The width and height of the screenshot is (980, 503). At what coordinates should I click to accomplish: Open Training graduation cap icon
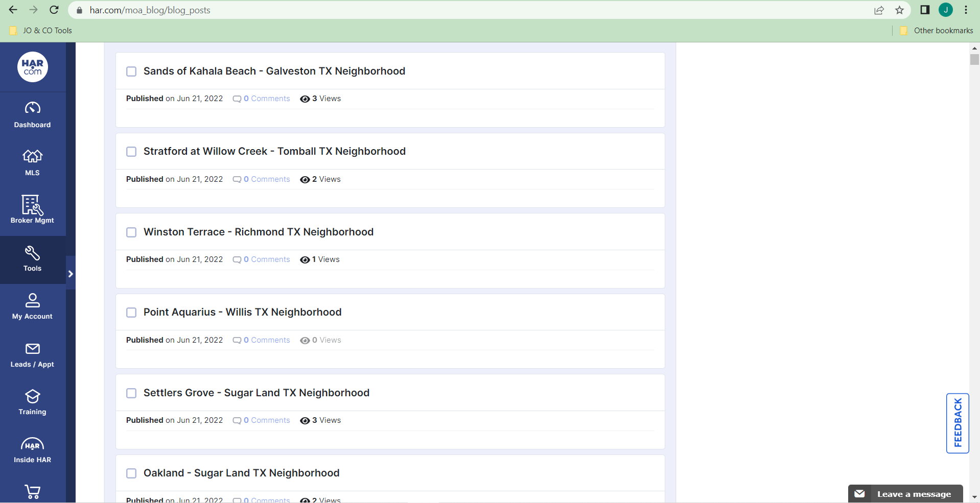tap(33, 396)
